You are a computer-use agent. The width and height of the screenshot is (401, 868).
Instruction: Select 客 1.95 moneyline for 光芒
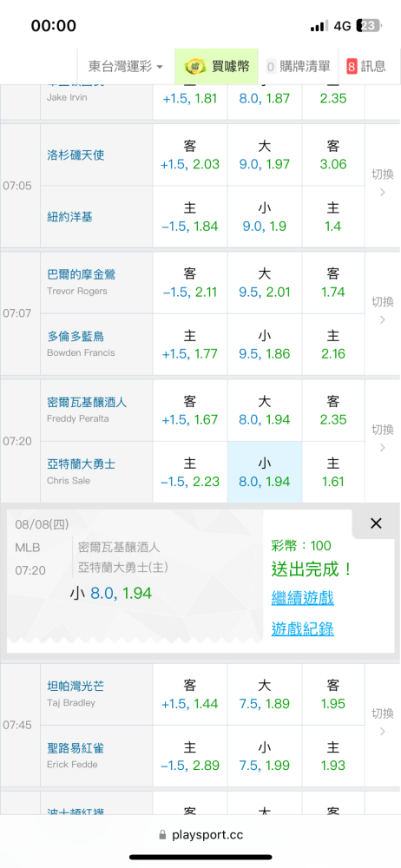point(333,694)
